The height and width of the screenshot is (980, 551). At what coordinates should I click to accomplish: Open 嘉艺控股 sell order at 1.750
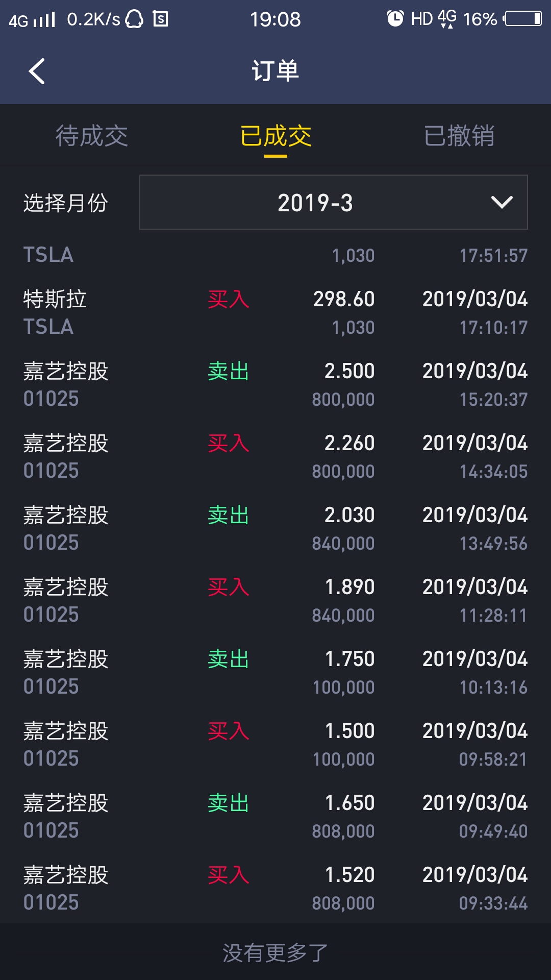pos(275,672)
